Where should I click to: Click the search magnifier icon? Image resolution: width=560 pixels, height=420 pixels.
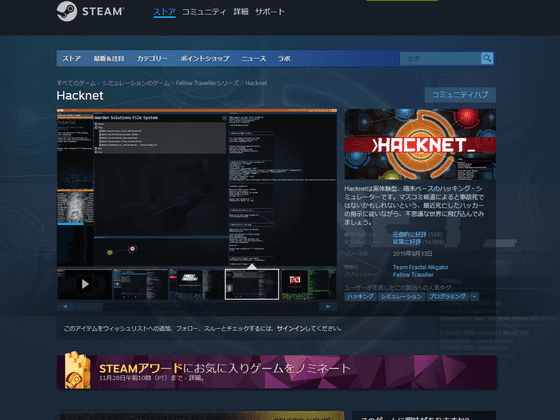click(487, 58)
